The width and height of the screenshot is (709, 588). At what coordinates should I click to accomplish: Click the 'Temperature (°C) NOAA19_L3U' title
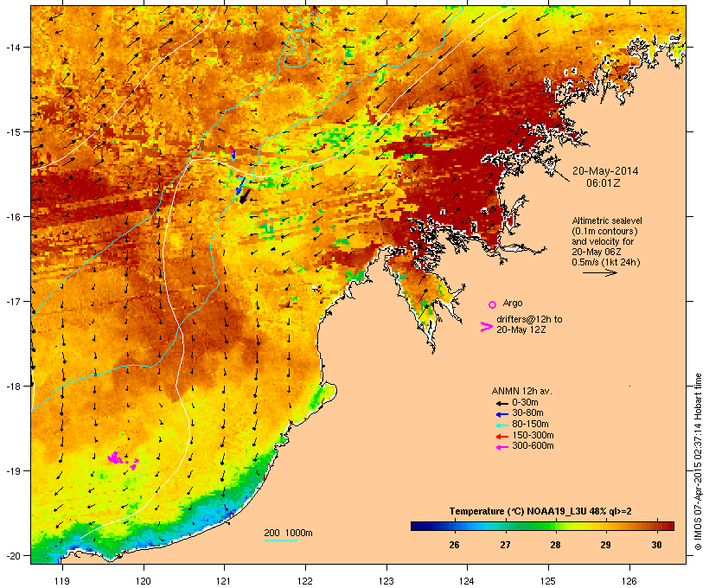click(x=519, y=512)
